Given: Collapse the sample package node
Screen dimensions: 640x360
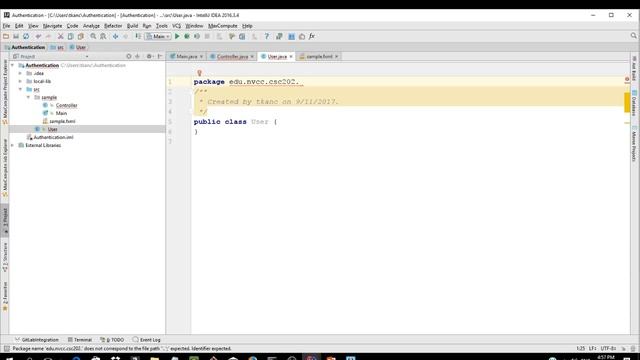Looking at the screenshot, I should (29, 98).
